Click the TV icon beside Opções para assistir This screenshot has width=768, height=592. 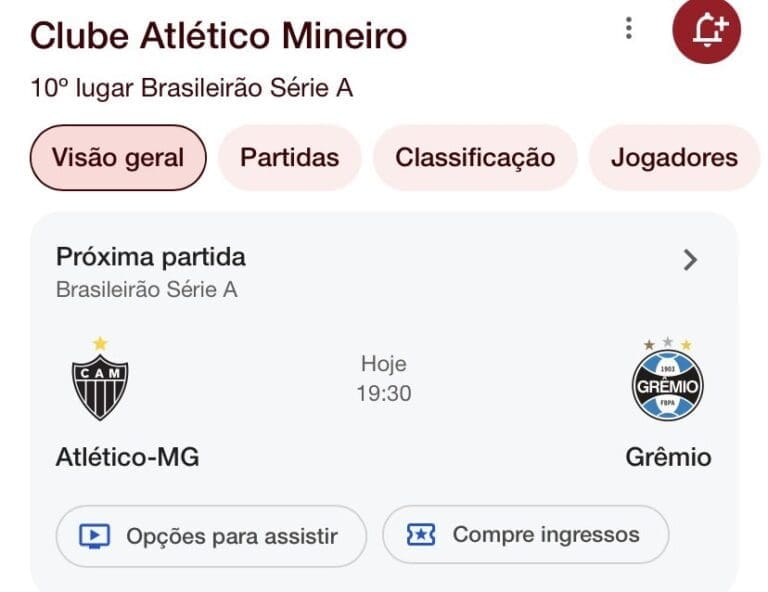(x=95, y=536)
